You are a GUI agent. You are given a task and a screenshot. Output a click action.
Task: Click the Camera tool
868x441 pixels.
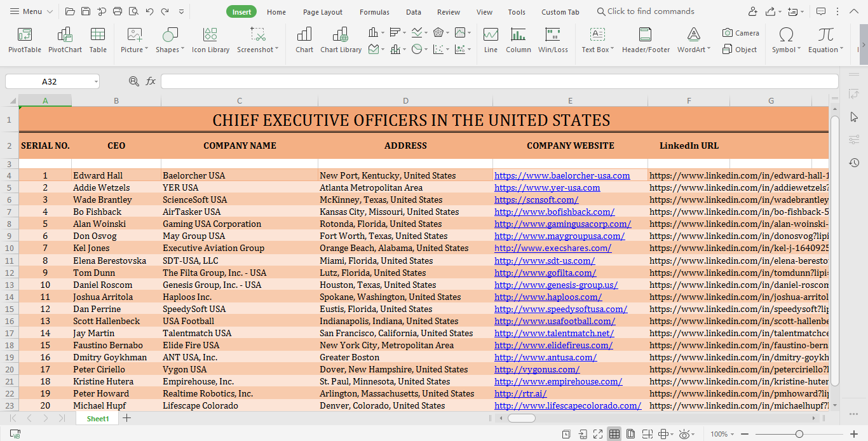[x=741, y=33]
